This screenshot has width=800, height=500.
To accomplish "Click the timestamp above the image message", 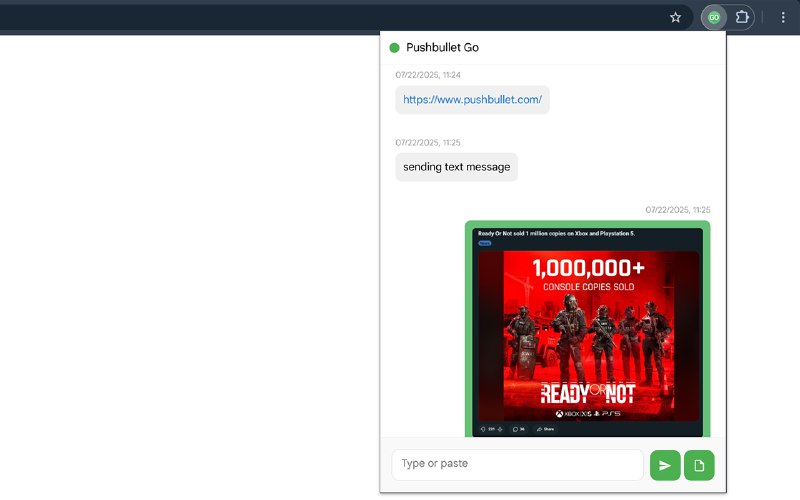I will click(x=677, y=210).
